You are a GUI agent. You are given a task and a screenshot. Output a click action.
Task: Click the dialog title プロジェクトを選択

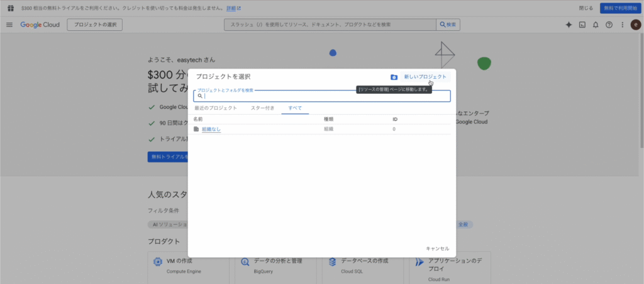223,76
